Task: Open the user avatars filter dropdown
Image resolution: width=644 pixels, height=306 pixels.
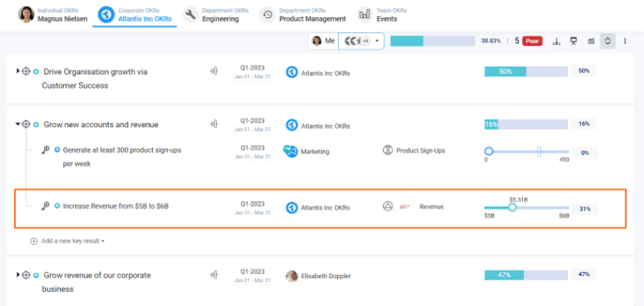Action: tap(361, 41)
